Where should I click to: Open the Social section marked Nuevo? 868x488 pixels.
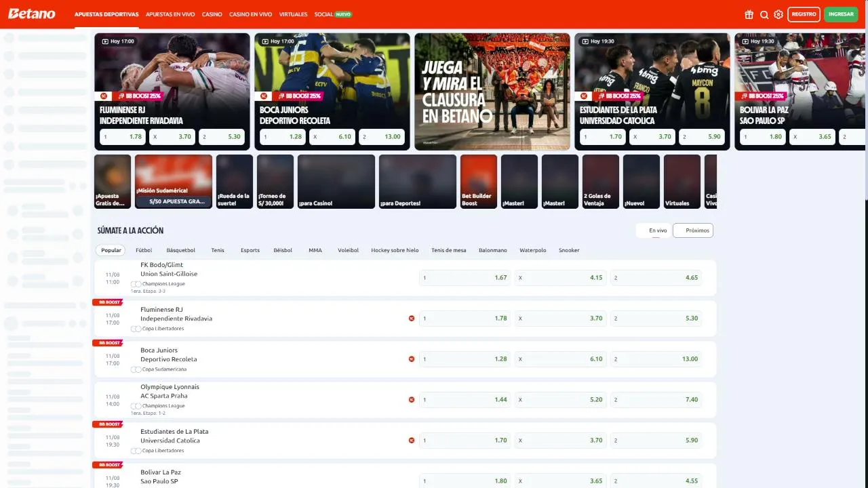[x=333, y=14]
